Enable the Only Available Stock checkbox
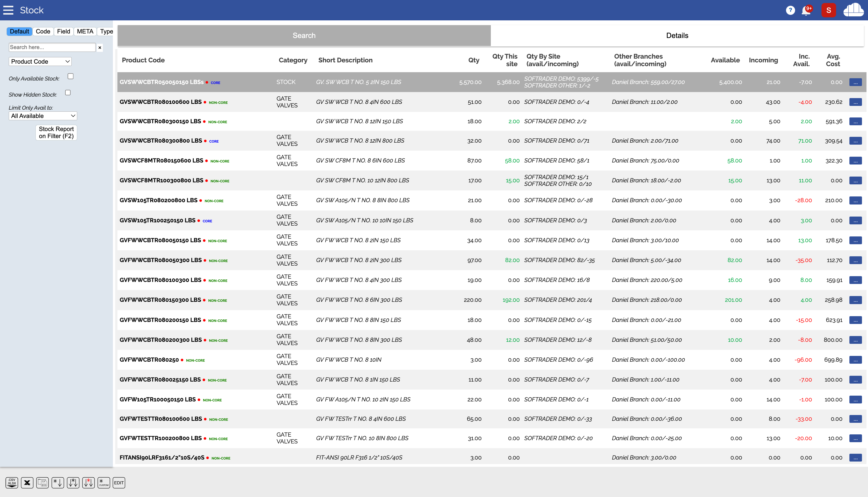868x497 pixels. (x=71, y=76)
